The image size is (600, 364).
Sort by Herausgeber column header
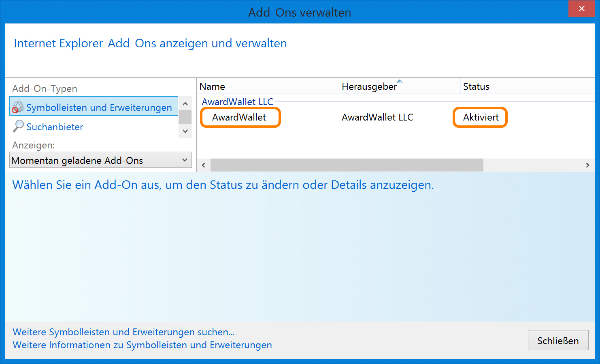click(400, 87)
